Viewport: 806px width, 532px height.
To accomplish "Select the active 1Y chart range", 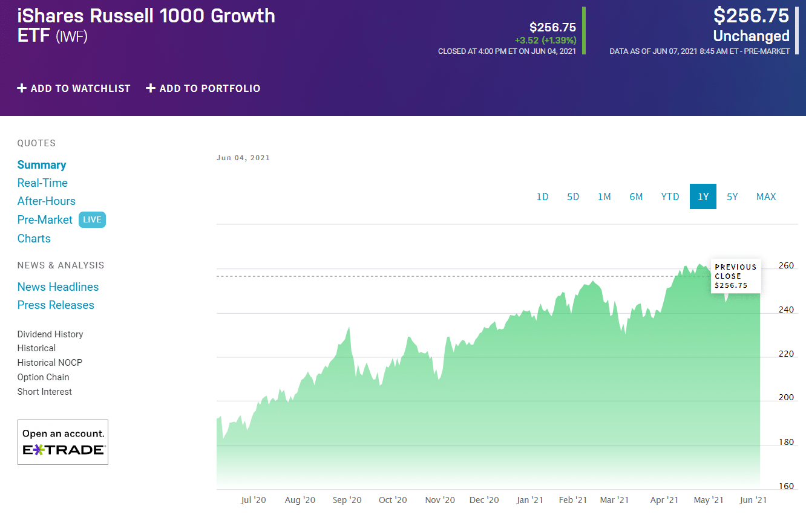I will click(x=703, y=196).
